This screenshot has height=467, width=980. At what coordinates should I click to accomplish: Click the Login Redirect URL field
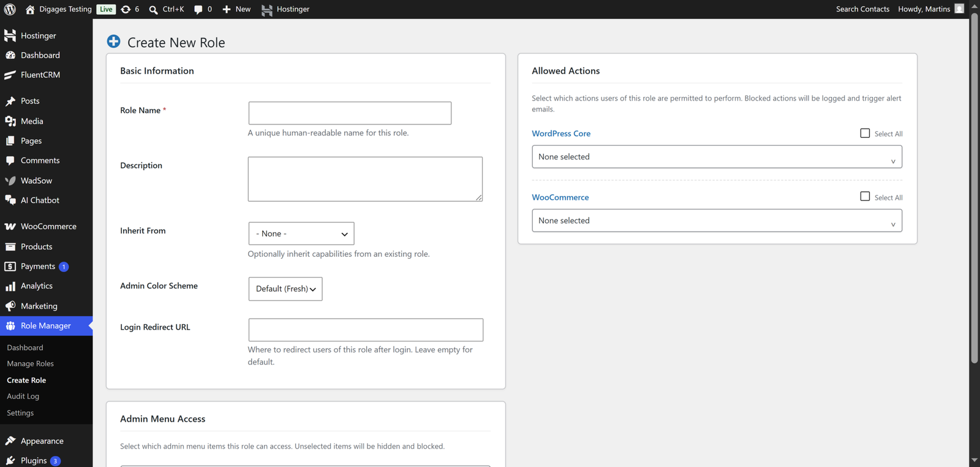coord(366,330)
